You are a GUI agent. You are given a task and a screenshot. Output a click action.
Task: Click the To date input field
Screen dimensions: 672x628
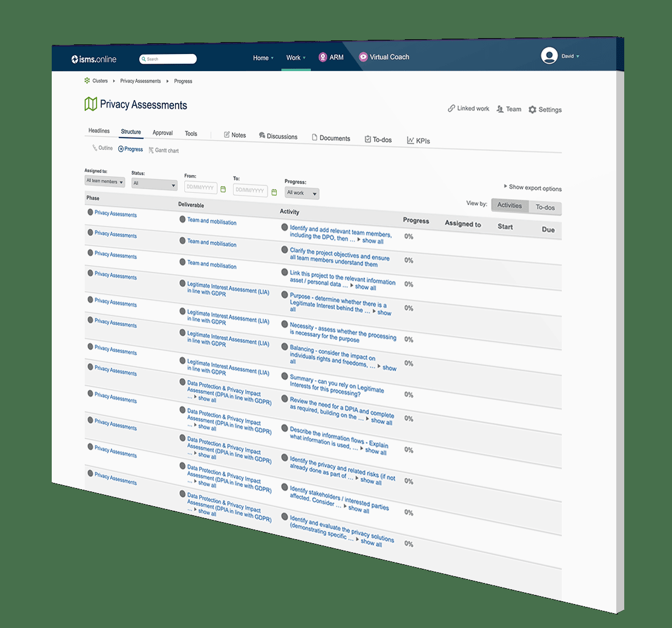coord(250,191)
